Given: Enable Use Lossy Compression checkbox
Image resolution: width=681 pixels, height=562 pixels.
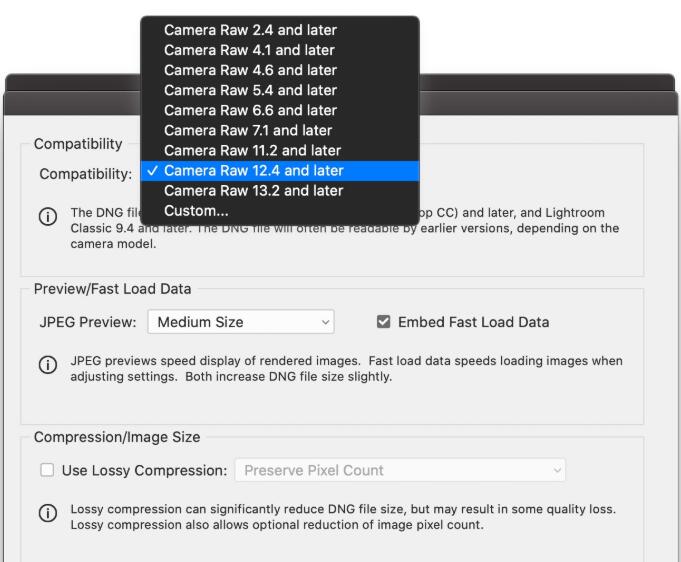Looking at the screenshot, I should point(47,470).
